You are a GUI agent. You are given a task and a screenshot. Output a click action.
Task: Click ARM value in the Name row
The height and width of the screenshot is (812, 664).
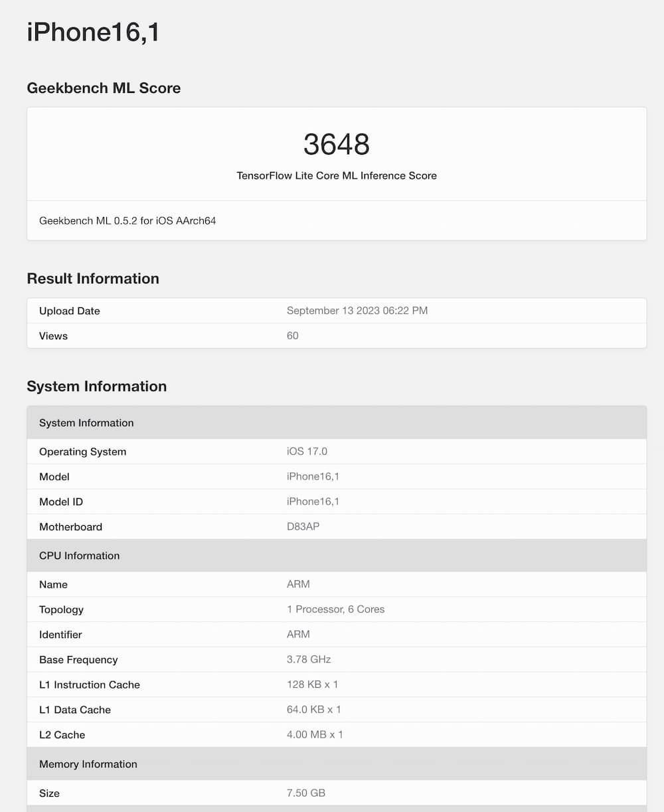tap(298, 584)
